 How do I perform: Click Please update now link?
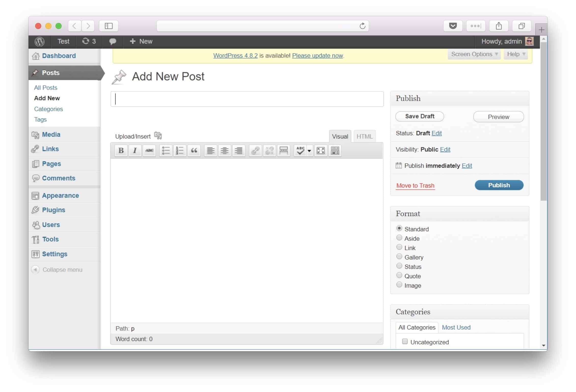(x=318, y=55)
